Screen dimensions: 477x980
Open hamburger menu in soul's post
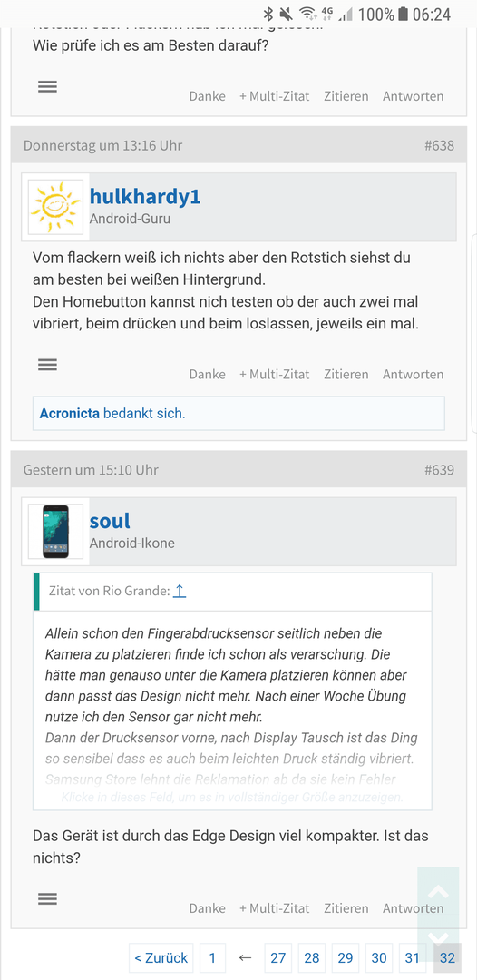pos(47,898)
